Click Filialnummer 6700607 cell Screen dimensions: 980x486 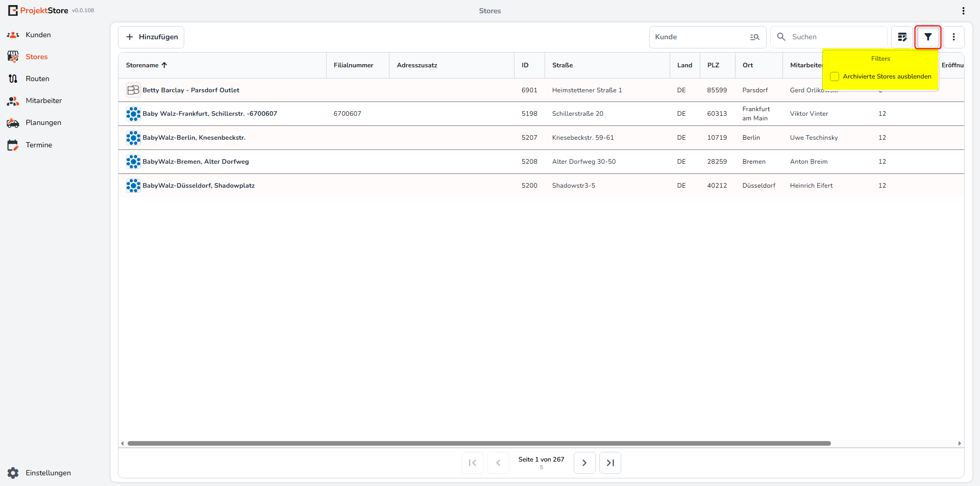(x=347, y=114)
